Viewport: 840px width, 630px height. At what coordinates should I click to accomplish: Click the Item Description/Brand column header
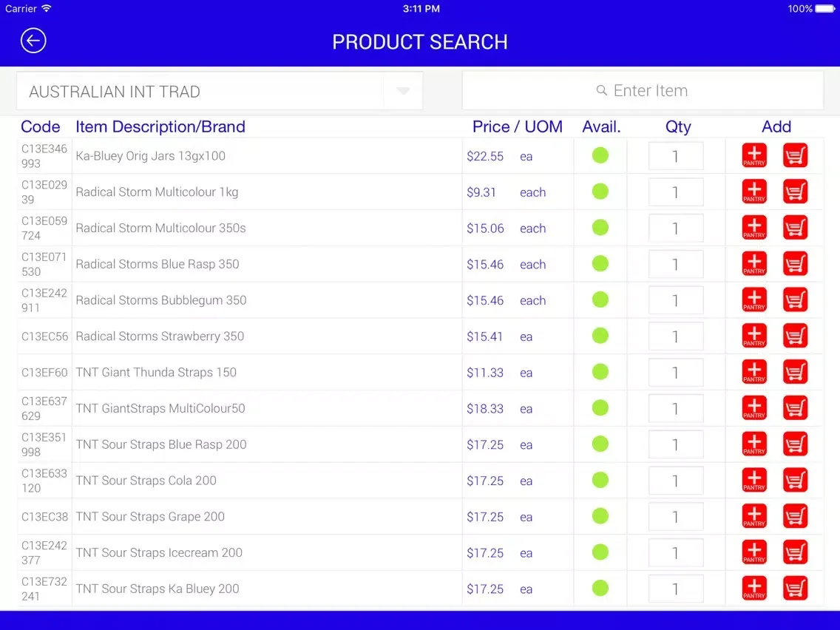(160, 126)
